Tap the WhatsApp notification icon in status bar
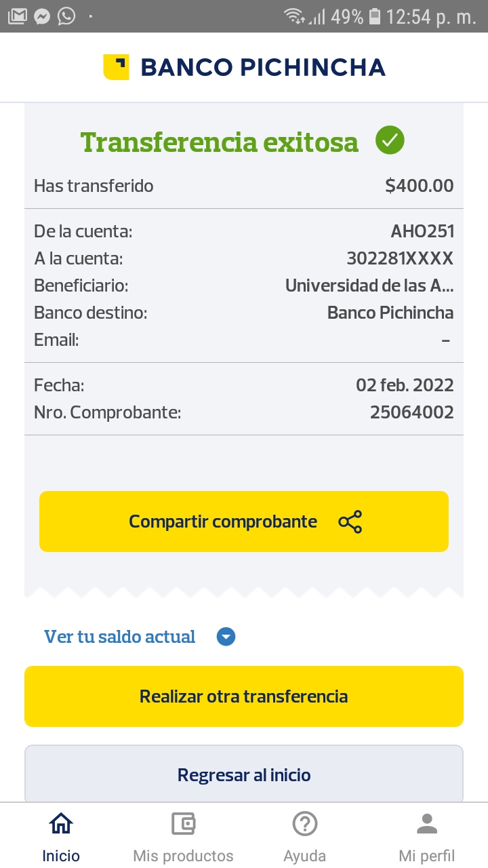This screenshot has width=488, height=868. [66, 16]
